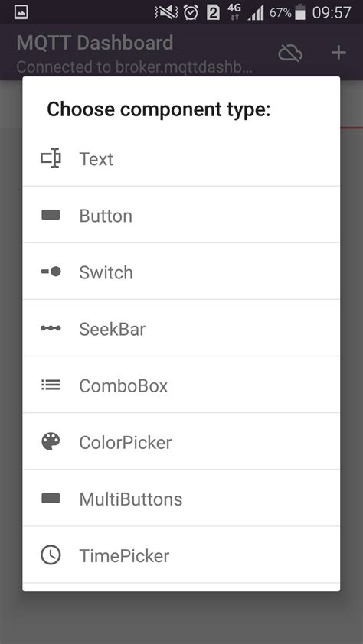Tap the plus add icon in header

pyautogui.click(x=338, y=53)
